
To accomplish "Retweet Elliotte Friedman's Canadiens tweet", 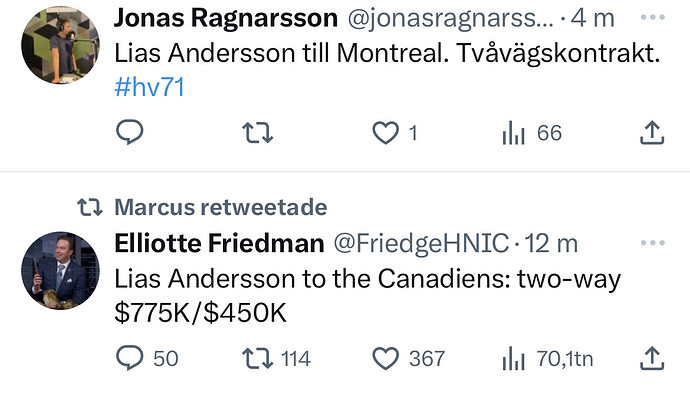I will (276, 359).
